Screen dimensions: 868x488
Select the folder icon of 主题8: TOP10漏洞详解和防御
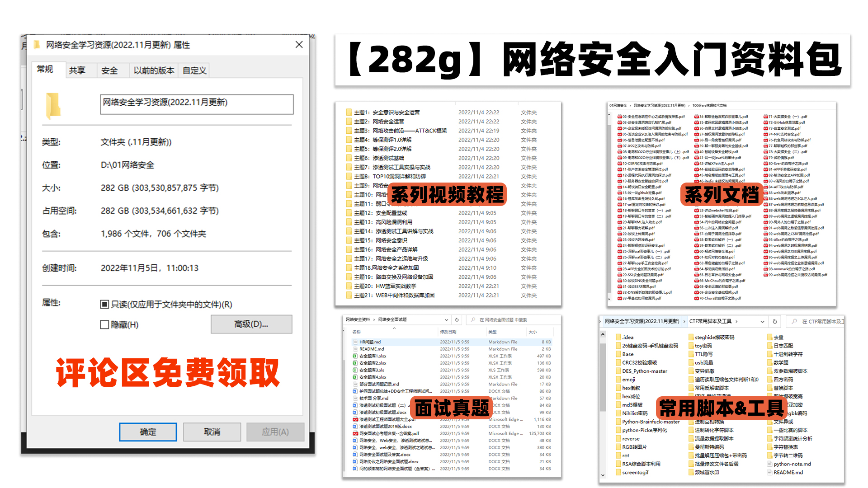[x=349, y=176]
